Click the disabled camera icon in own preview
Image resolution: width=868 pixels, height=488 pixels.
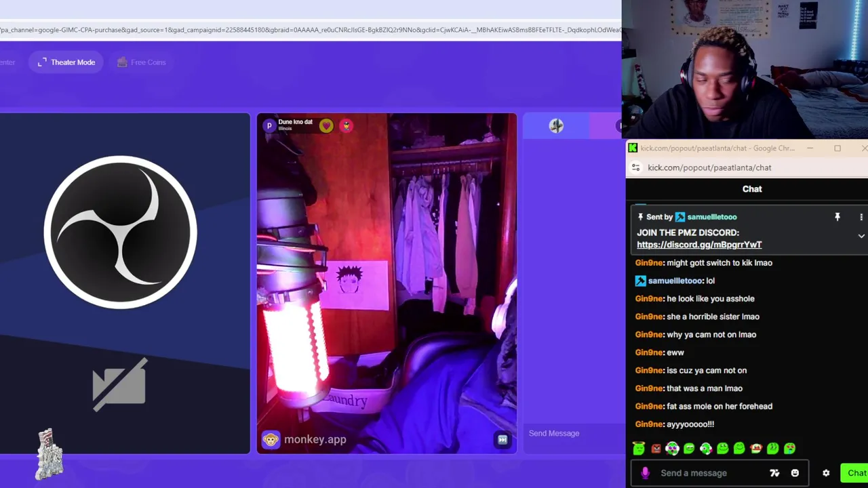[119, 384]
